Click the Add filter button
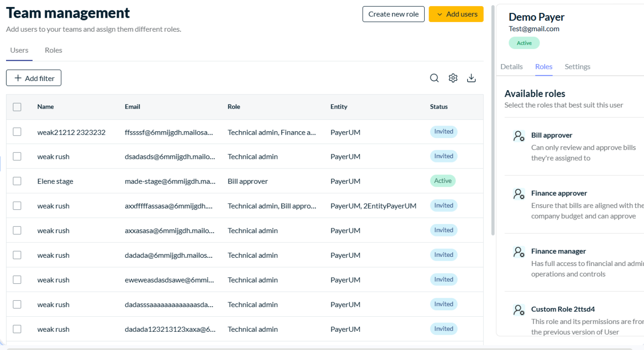 pyautogui.click(x=34, y=78)
